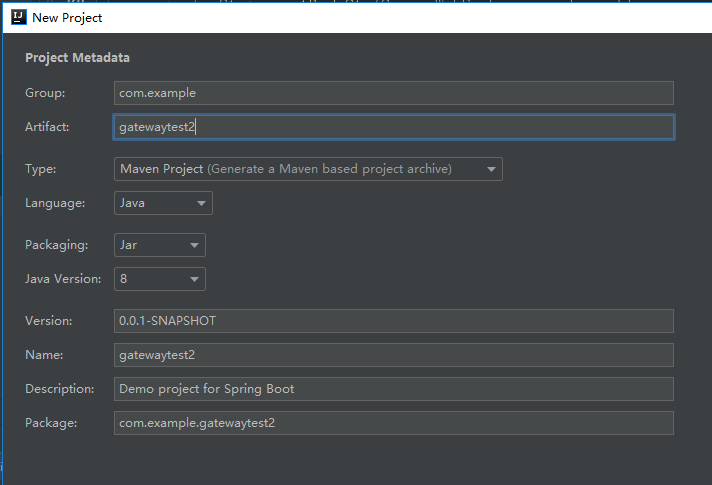Click the New Project window title
The image size is (712, 485).
67,17
